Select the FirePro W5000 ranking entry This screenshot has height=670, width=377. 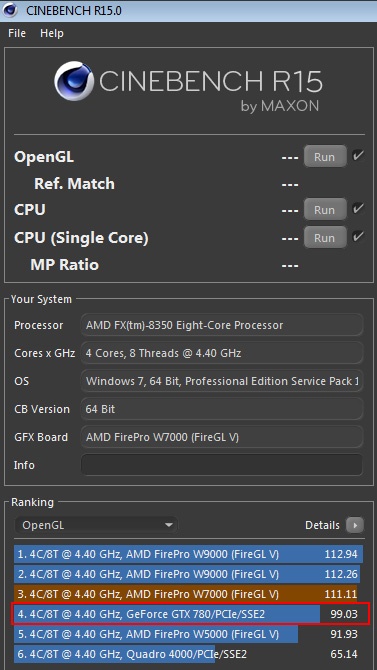[x=188, y=634]
